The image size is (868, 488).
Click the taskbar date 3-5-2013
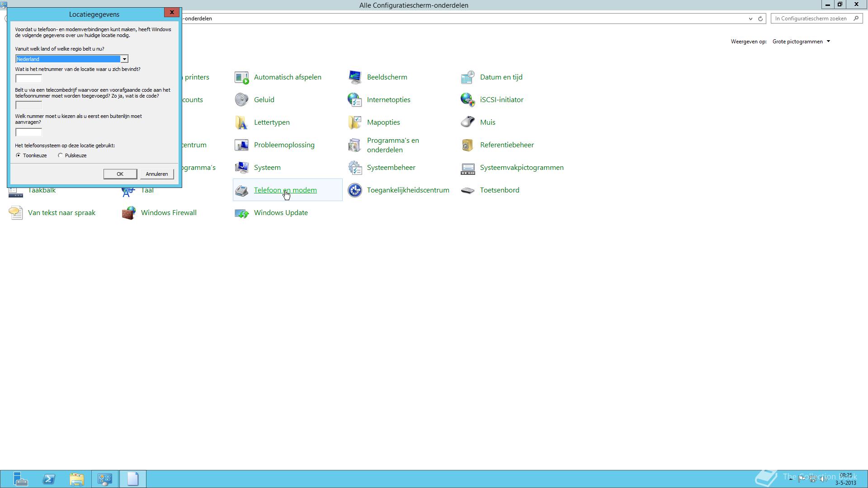pyautogui.click(x=845, y=483)
